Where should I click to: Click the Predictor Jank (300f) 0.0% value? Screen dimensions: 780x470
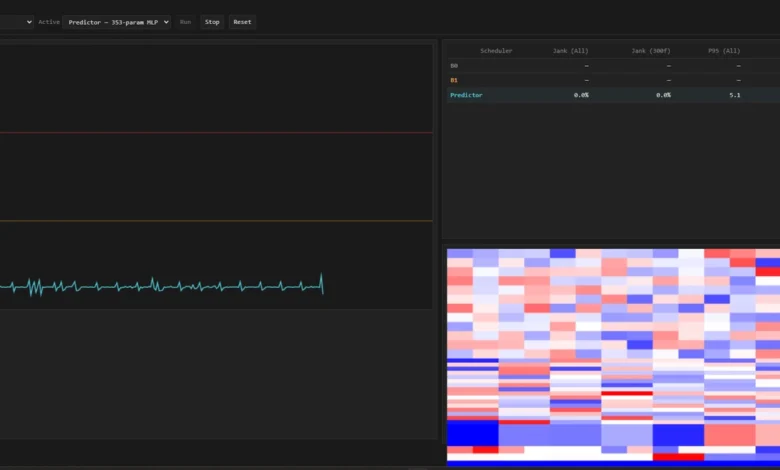(x=662, y=95)
